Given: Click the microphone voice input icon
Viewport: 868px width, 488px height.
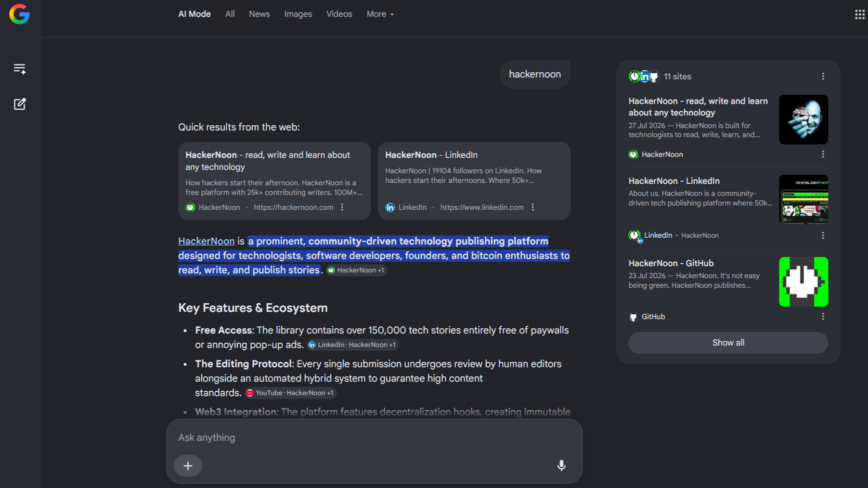Looking at the screenshot, I should (x=561, y=465).
